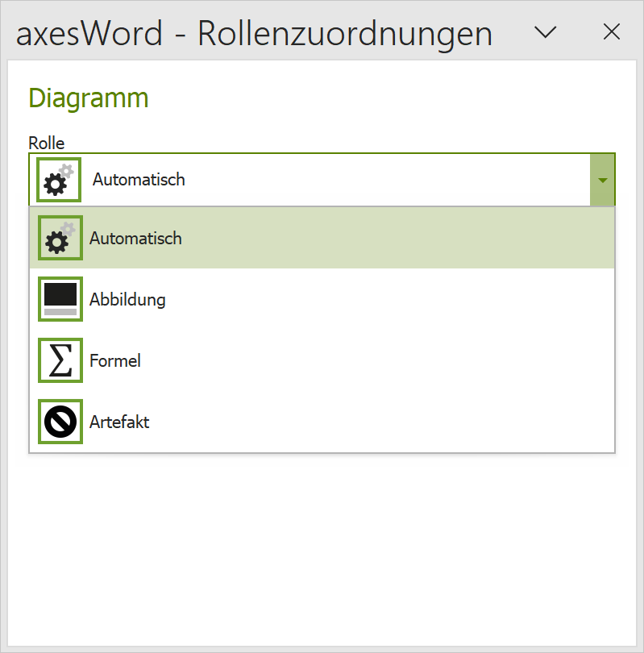
Task: Pick the Artefakt role entry
Action: pyautogui.click(x=322, y=422)
